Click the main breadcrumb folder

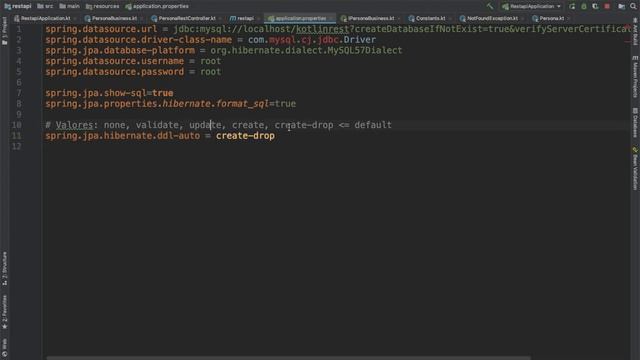point(69,6)
